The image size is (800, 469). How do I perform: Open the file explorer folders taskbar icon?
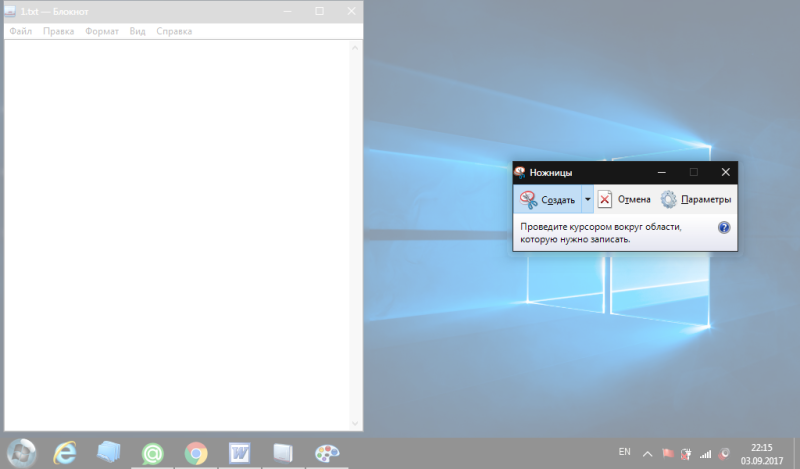click(109, 453)
